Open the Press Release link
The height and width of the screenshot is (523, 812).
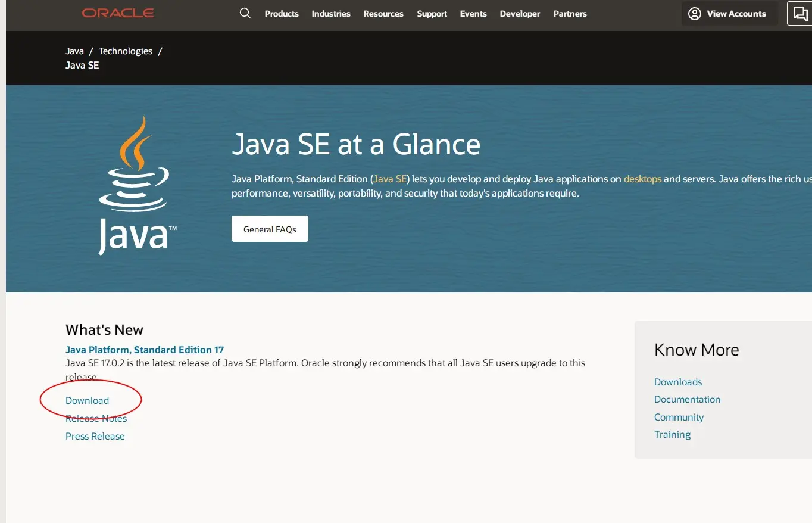click(x=95, y=436)
